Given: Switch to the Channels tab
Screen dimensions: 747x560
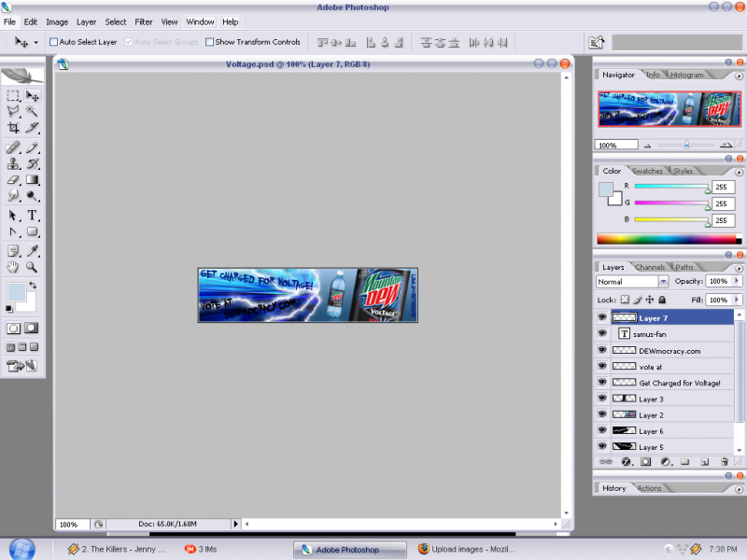Looking at the screenshot, I should (x=650, y=267).
